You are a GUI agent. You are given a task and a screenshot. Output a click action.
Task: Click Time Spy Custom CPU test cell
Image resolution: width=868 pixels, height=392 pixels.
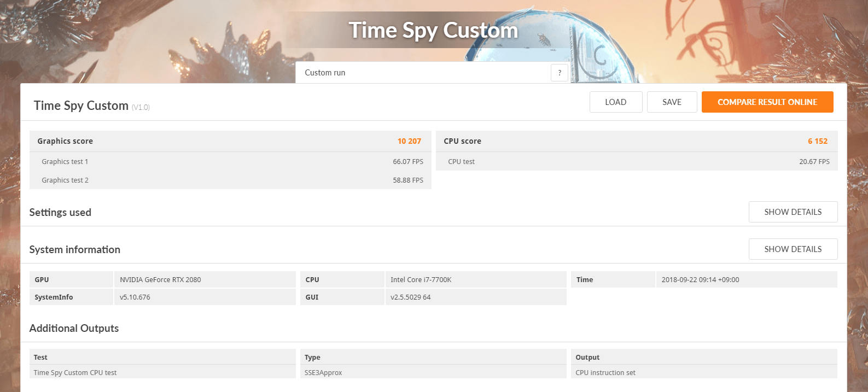[162, 372]
